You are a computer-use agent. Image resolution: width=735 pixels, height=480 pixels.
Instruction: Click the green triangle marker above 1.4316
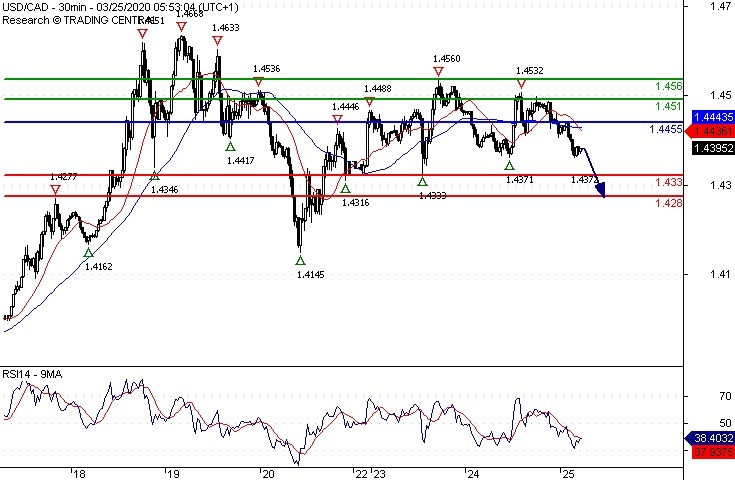click(x=345, y=188)
